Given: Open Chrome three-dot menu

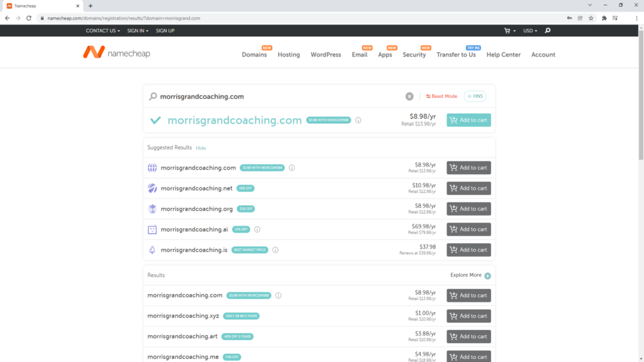Looking at the screenshot, I should click(x=636, y=18).
